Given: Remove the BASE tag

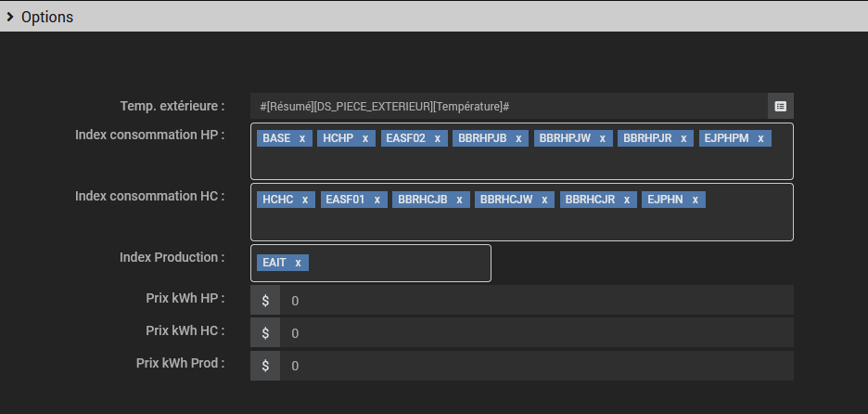Looking at the screenshot, I should [301, 138].
